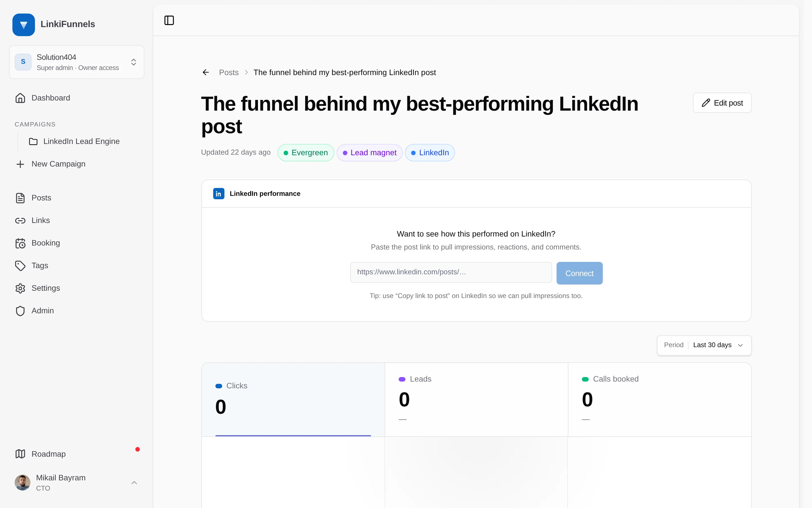Open the Admin menu item
The height and width of the screenshot is (508, 812).
pyautogui.click(x=76, y=311)
